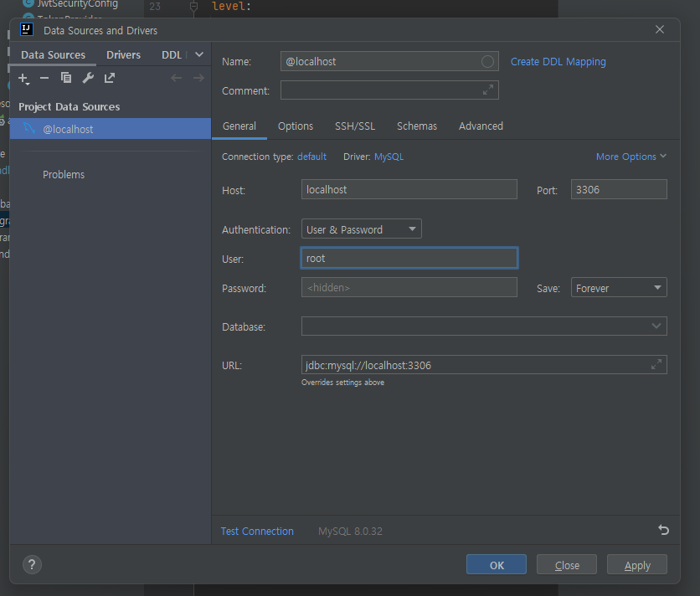Show hidden tabs chevron next to DDL
Screen dimensions: 700x596
pyautogui.click(x=199, y=54)
